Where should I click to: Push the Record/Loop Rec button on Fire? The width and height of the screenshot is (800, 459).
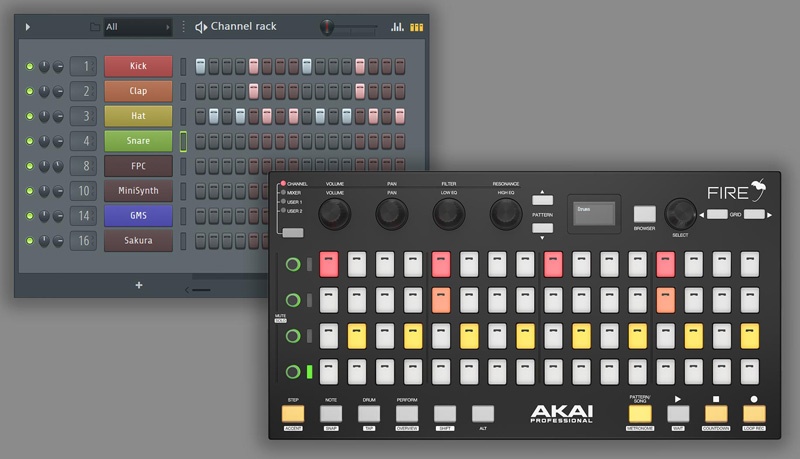pyautogui.click(x=754, y=414)
